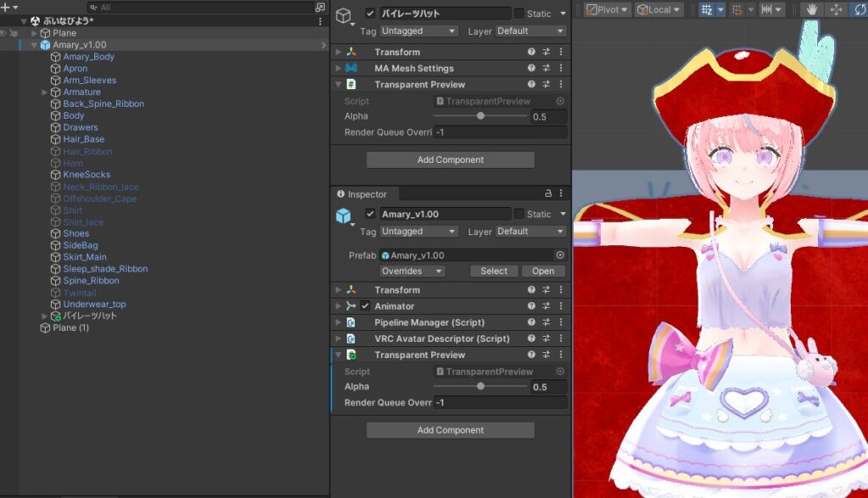
Task: Select Skirt_Main in the hierarchy
Action: click(85, 257)
